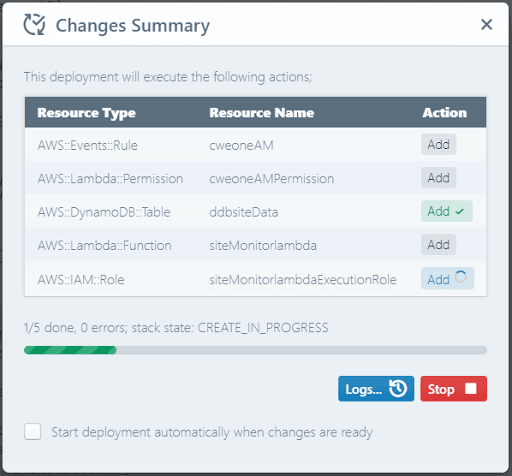Open the deployment Logs
512x476 pixels.
(x=376, y=389)
